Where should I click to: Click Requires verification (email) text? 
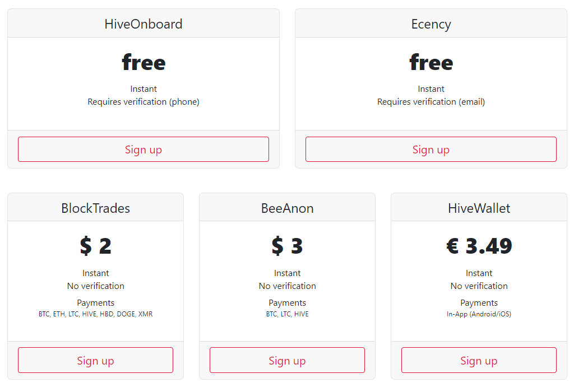pos(431,102)
